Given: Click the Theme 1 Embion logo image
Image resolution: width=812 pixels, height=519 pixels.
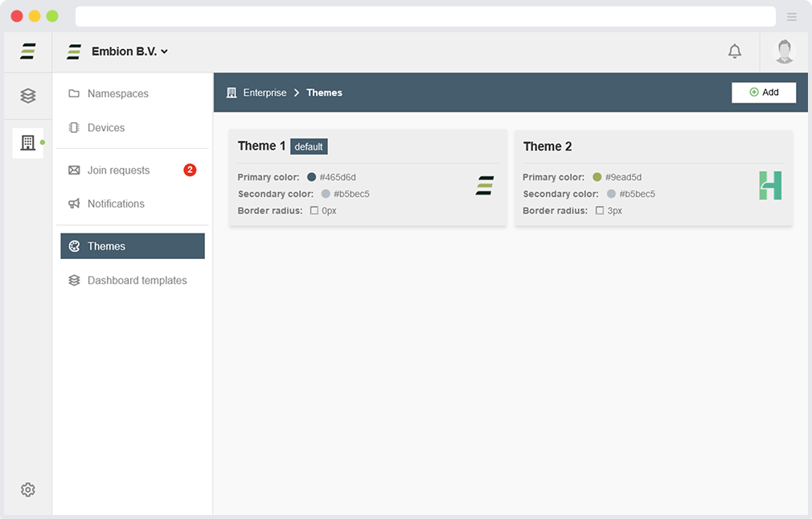Looking at the screenshot, I should pos(484,186).
